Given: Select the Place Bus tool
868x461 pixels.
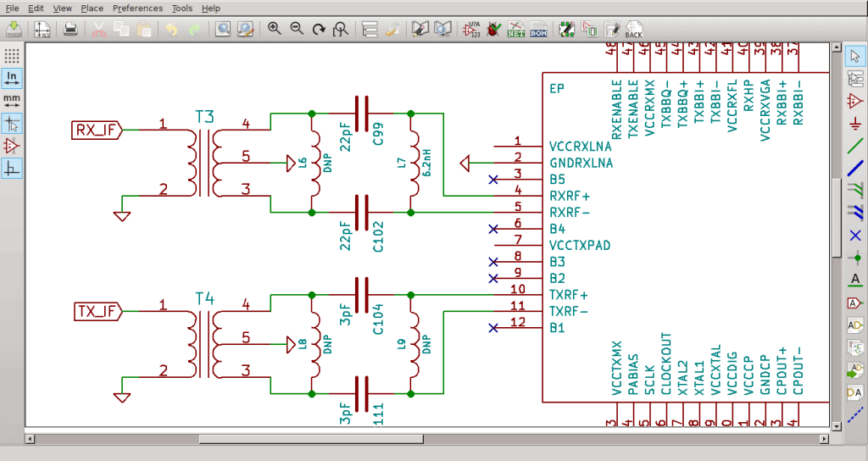Looking at the screenshot, I should (855, 169).
